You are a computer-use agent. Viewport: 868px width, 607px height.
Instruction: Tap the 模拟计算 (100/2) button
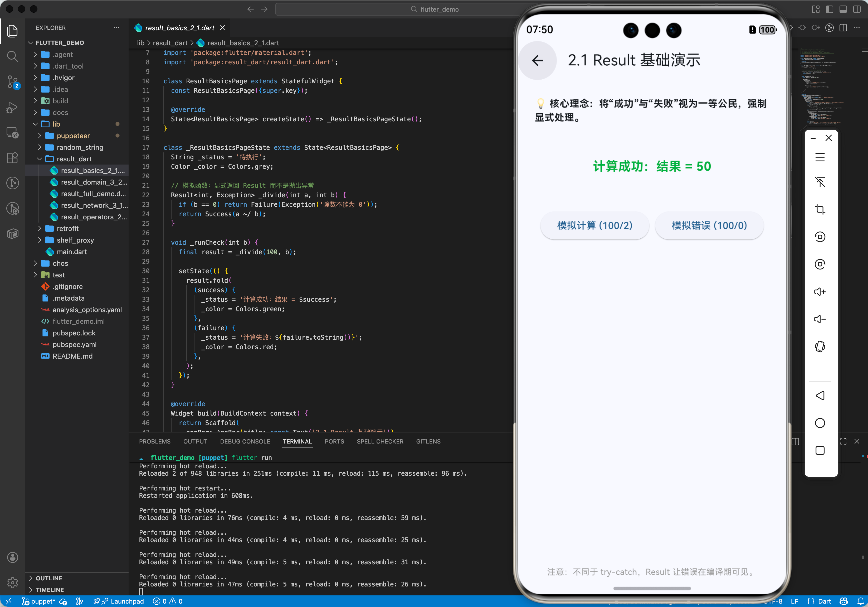(595, 225)
